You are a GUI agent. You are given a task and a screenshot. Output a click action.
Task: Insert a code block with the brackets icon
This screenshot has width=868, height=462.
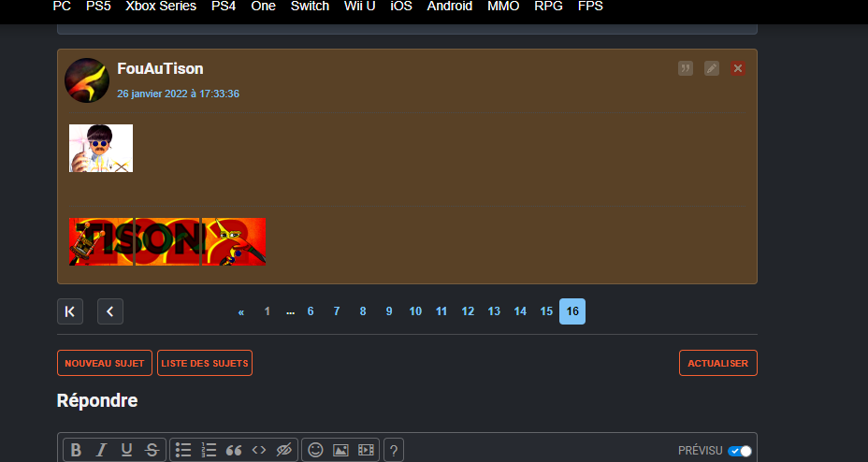259,450
